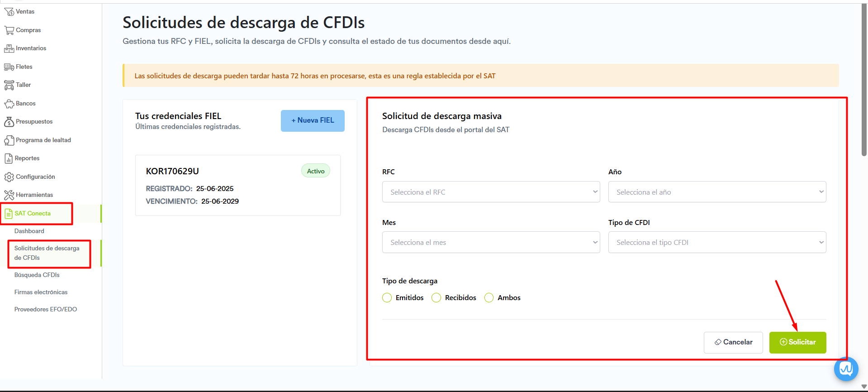The height and width of the screenshot is (392, 868).
Task: Open the Mes dropdown selector
Action: (491, 243)
